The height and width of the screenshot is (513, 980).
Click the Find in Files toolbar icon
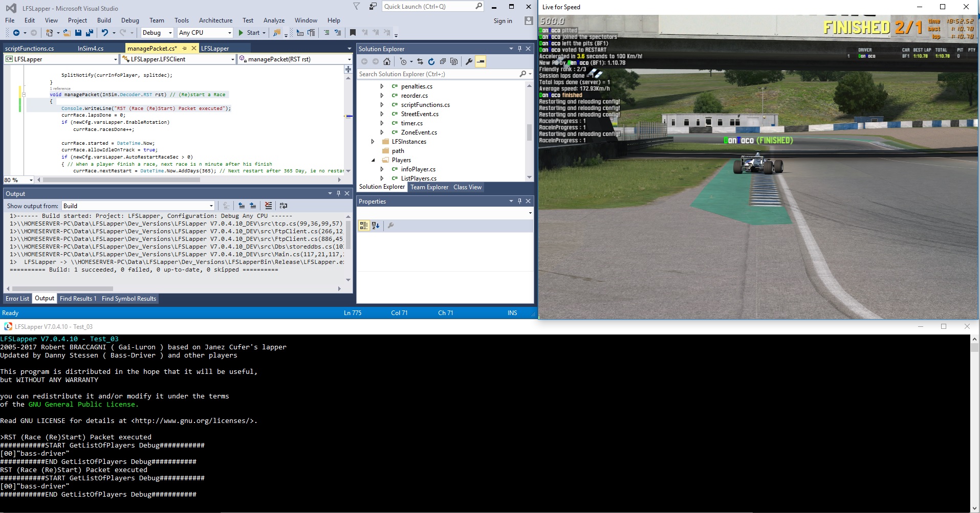pyautogui.click(x=277, y=33)
